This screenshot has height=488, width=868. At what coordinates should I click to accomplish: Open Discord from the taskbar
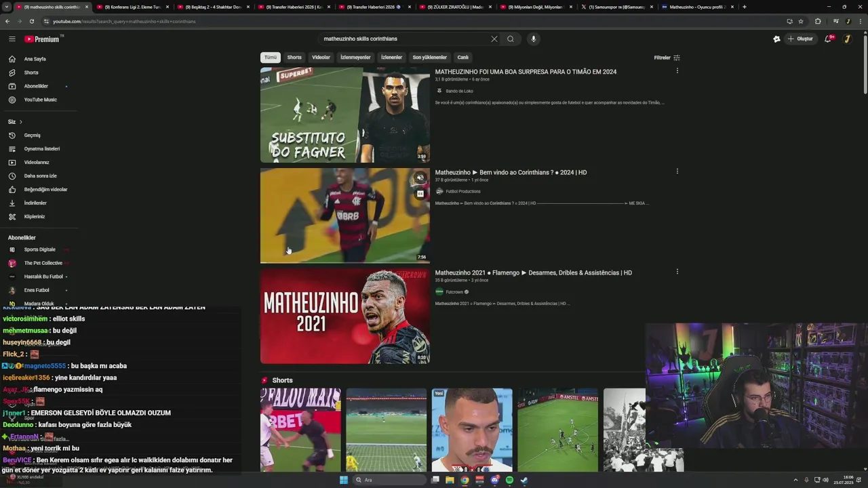tap(494, 480)
